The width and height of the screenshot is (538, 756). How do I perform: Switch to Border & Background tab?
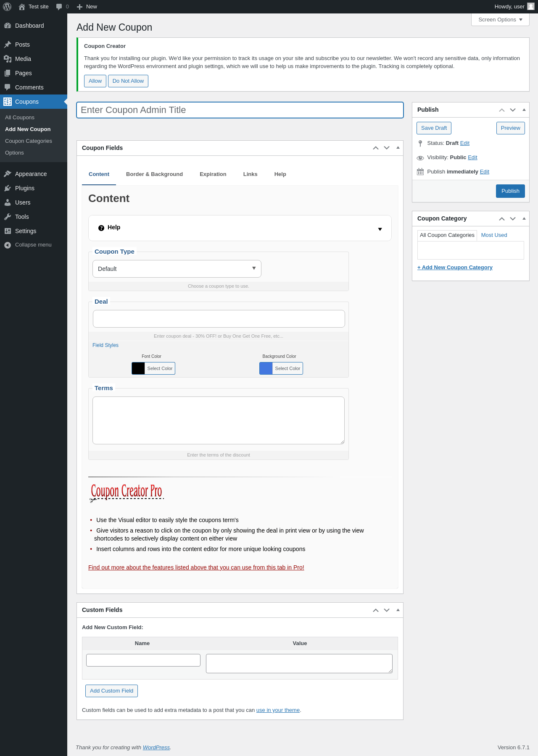point(154,174)
